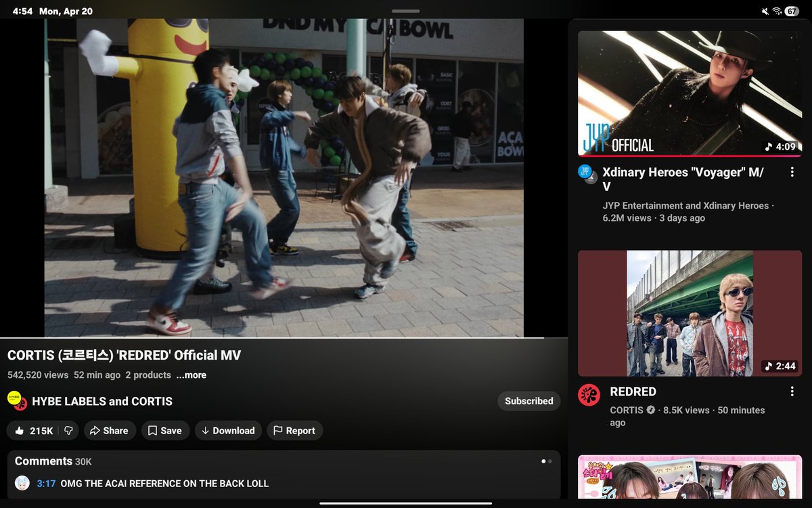Read the ACAI REFERENCE comment
The width and height of the screenshot is (812, 508).
164,484
